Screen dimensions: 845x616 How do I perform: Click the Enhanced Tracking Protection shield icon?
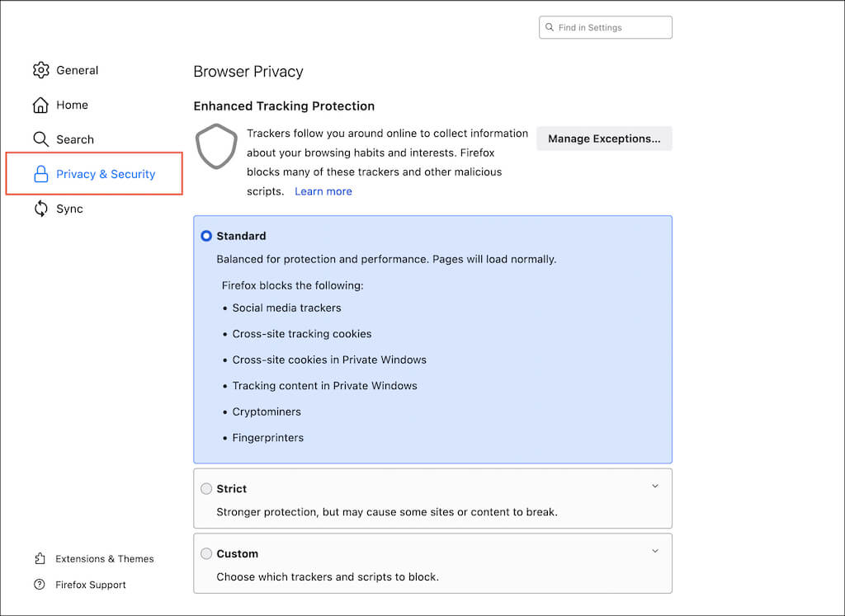pyautogui.click(x=216, y=147)
